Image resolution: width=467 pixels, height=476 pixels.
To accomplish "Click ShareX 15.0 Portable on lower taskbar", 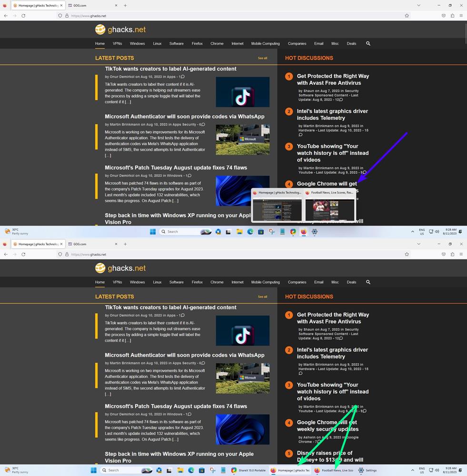I will pos(248,470).
